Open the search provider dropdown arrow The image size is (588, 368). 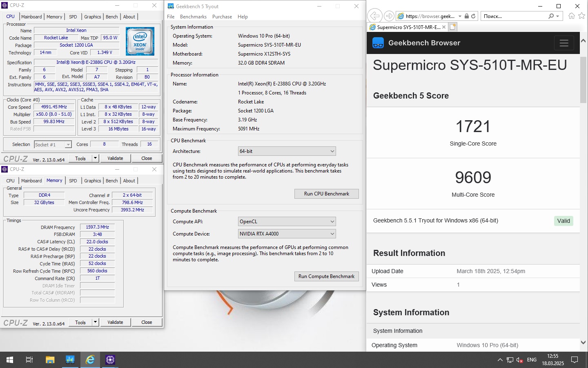[x=557, y=16]
